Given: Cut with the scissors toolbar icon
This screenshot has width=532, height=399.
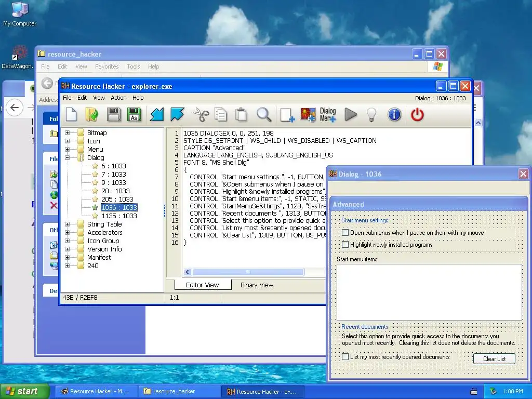Looking at the screenshot, I should (201, 114).
